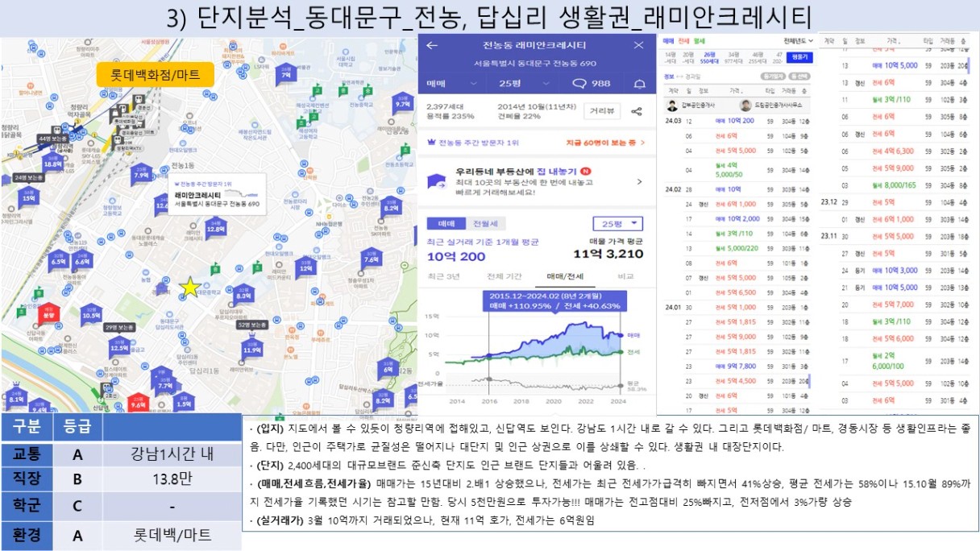980x551 pixels.
Task: Click the yellow star marker on the map
Action: coord(190,287)
